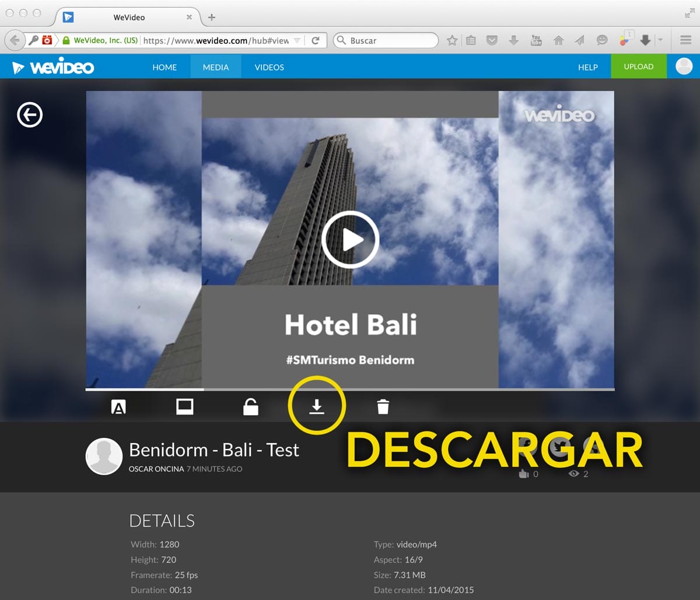700x600 pixels.
Task: Open the YouTube toolbar icon in Firefox
Action: coord(535,40)
